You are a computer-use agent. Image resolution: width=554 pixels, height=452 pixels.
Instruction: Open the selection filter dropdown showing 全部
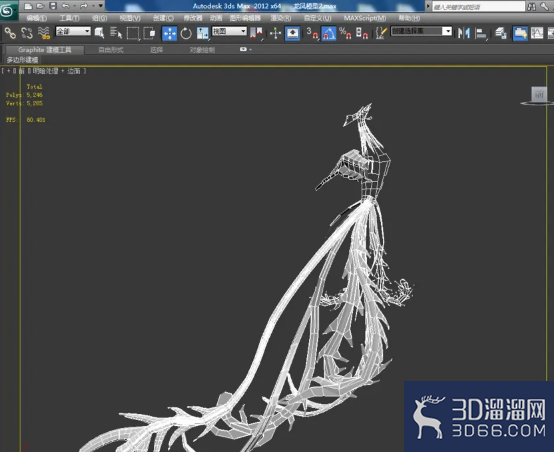click(73, 31)
